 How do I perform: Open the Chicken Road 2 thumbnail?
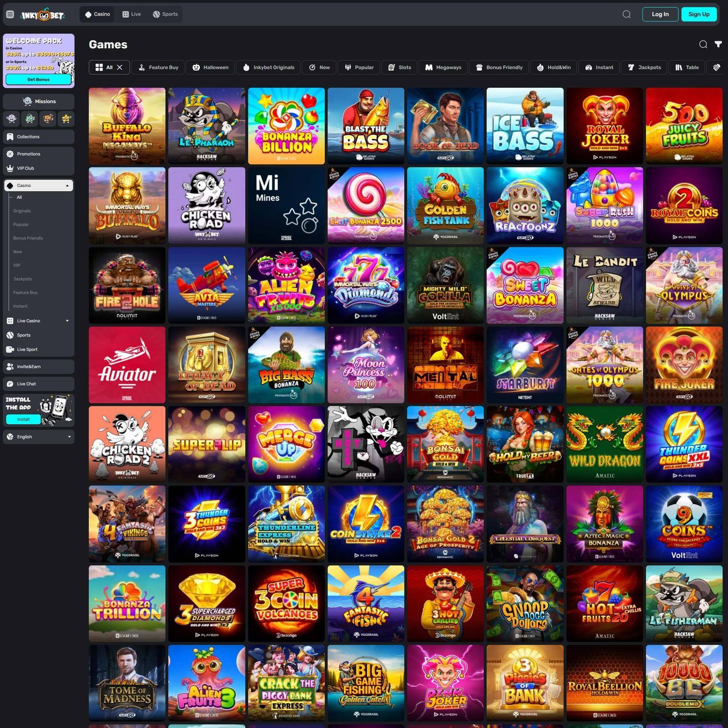pos(127,444)
